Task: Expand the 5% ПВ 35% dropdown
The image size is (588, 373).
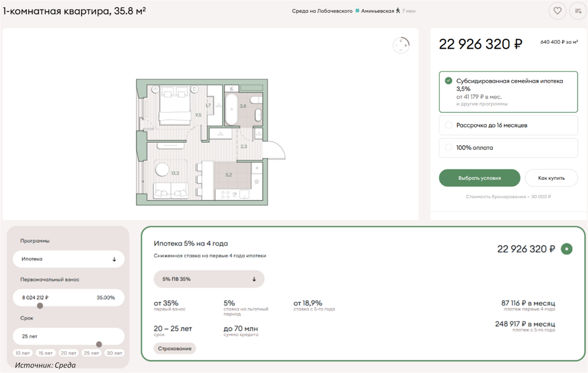Action: [x=209, y=279]
